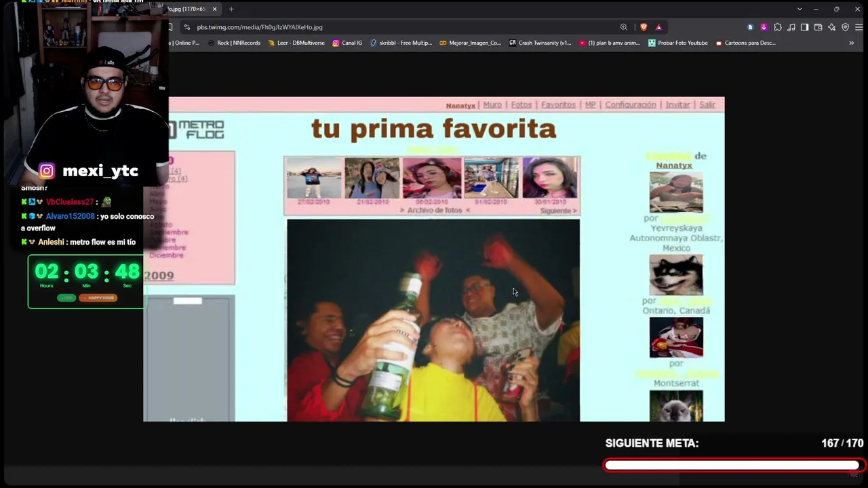Open the plan b amv bookmark
The width and height of the screenshot is (868, 488).
point(610,43)
